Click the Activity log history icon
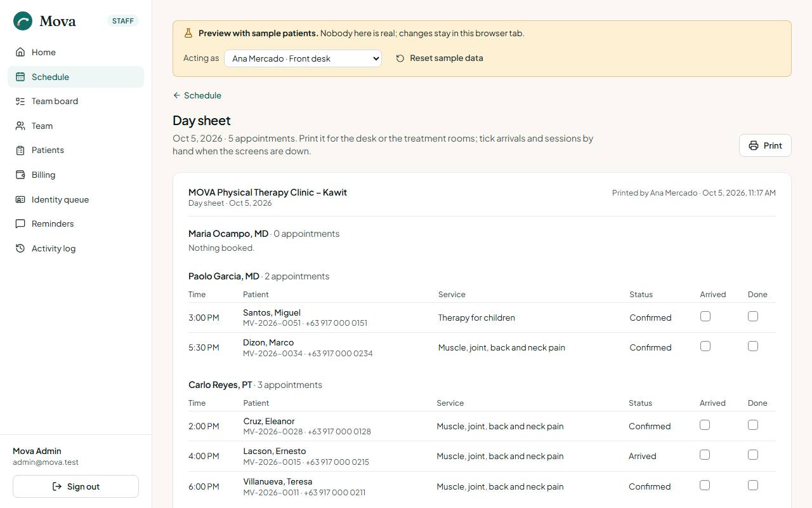812x508 pixels. coord(20,248)
